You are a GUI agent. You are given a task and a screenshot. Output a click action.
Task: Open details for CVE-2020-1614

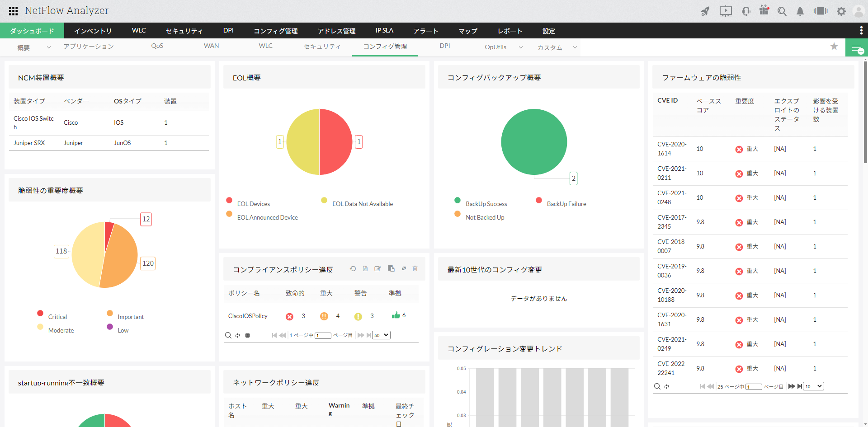pyautogui.click(x=671, y=149)
